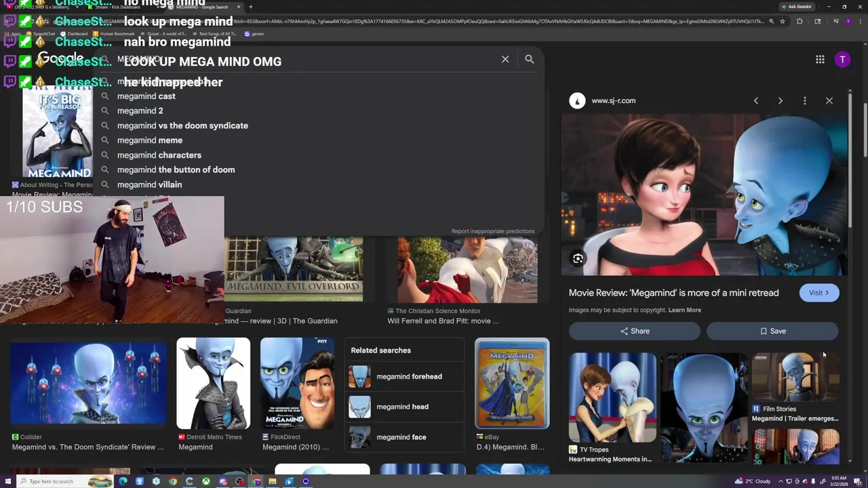Go to previous image in preview panel
This screenshot has height=488, width=868.
coord(756,100)
